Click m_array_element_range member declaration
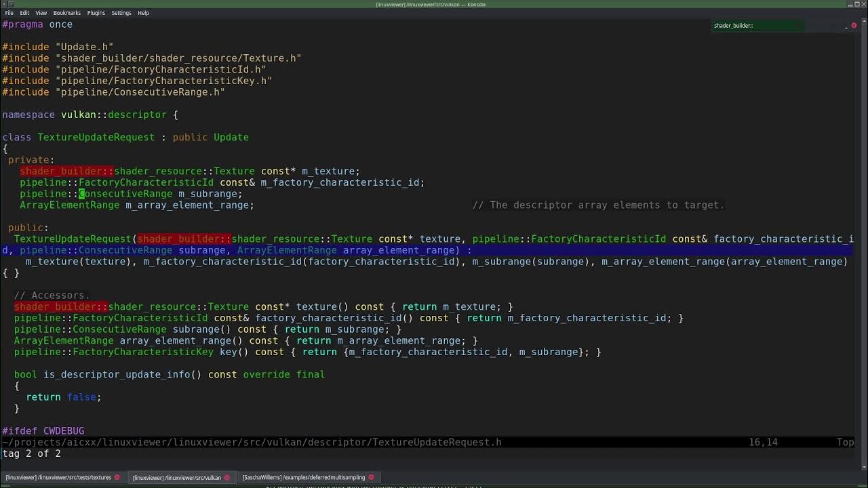Screen dimensions: 868x488 [137, 205]
